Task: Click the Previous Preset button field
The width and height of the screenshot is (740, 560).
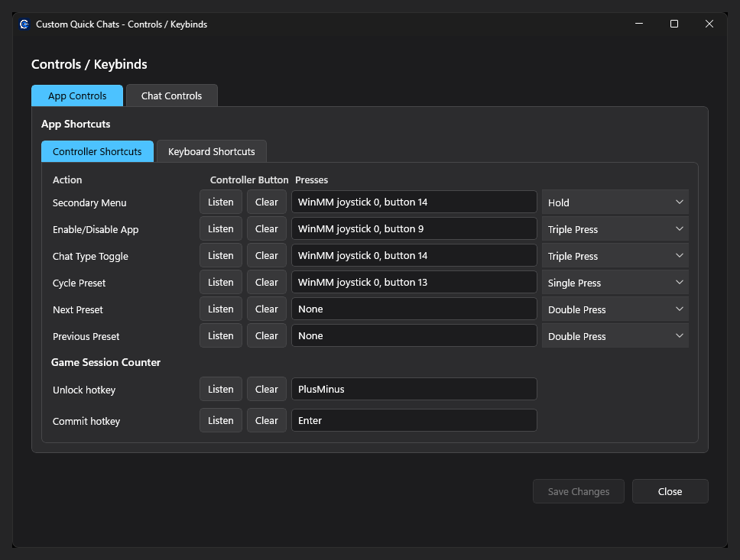Action: click(414, 336)
